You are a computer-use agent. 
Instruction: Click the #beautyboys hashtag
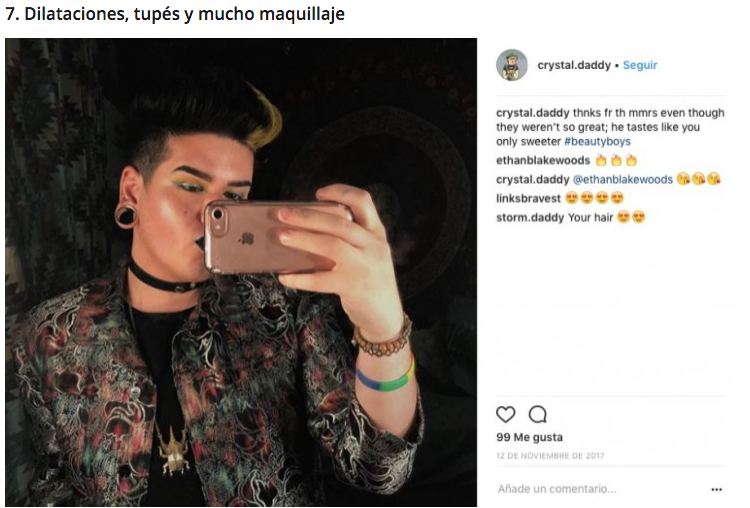[597, 142]
